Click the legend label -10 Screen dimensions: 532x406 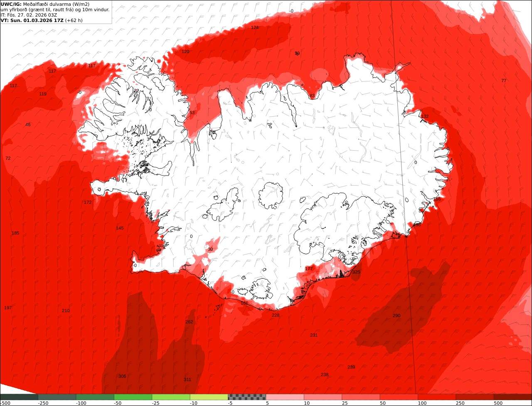(194, 403)
